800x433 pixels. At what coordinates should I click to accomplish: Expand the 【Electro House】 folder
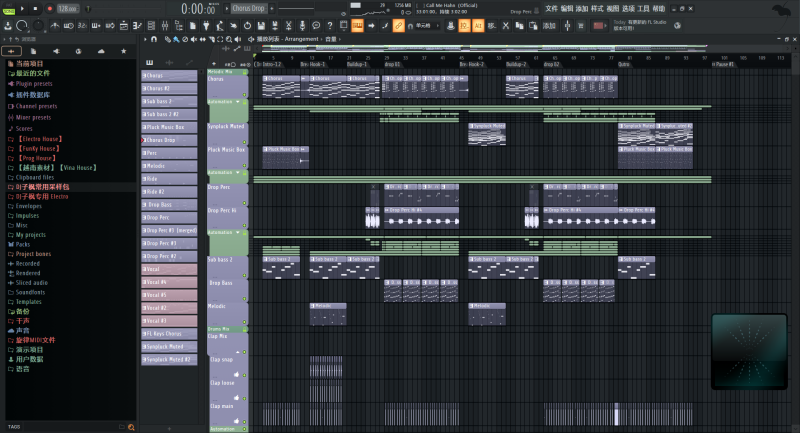[35, 139]
